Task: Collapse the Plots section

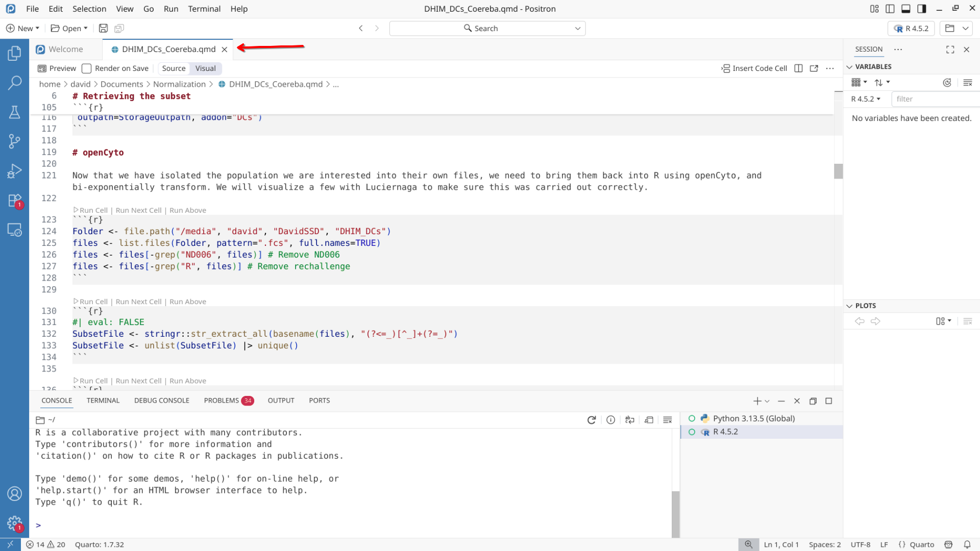Action: [849, 306]
